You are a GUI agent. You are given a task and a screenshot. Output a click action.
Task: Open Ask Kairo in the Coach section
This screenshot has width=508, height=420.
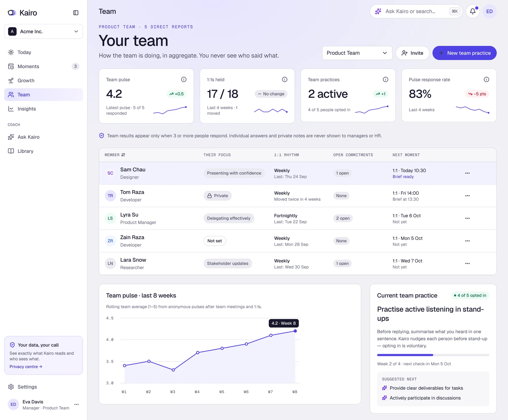pos(43,137)
